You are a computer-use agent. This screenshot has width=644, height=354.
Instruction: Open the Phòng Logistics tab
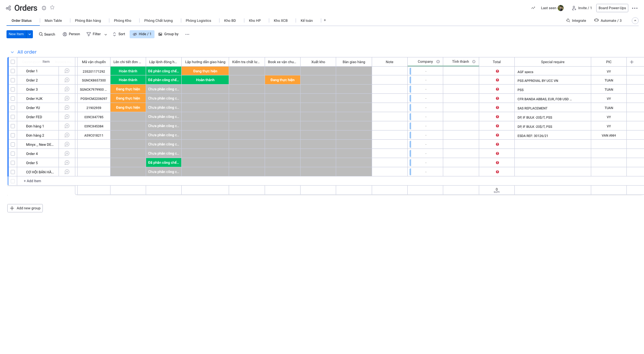198,21
